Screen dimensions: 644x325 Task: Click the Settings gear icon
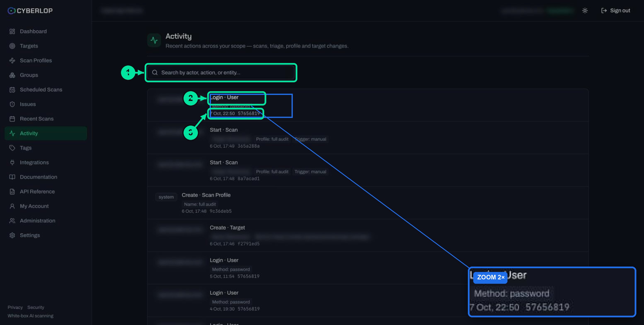click(12, 235)
